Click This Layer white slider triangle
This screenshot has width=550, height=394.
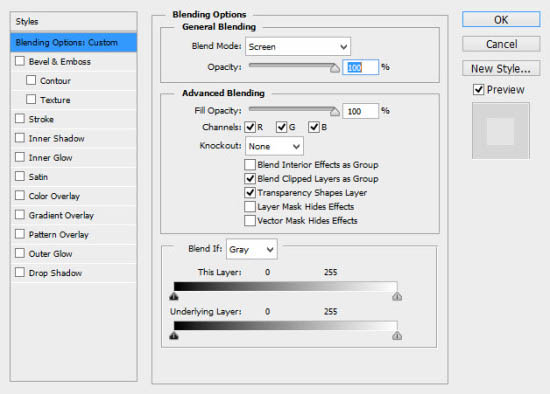(397, 297)
